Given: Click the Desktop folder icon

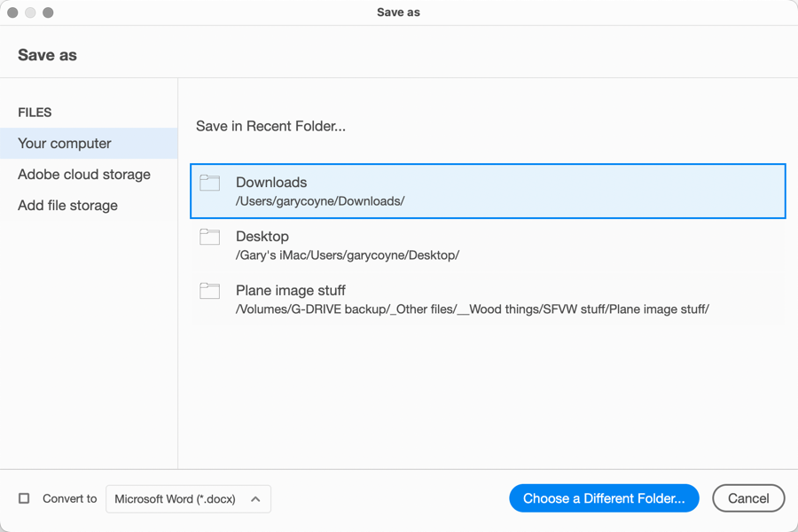Looking at the screenshot, I should [x=209, y=237].
